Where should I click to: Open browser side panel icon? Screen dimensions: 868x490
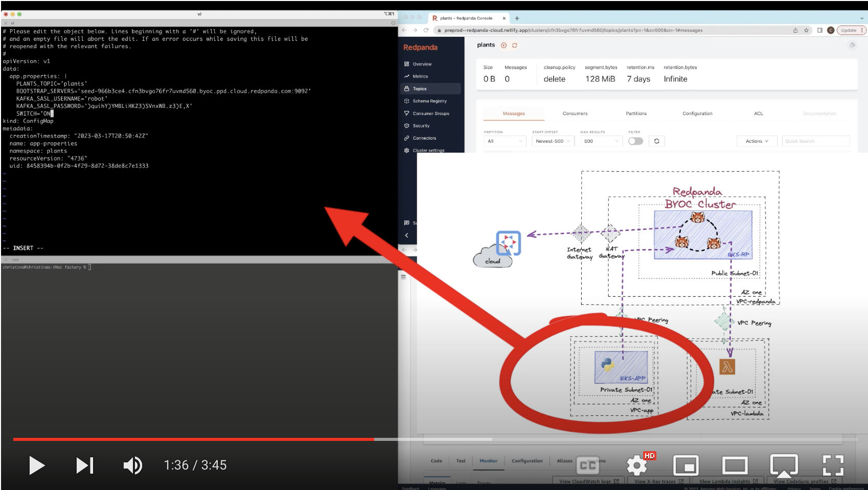point(820,30)
